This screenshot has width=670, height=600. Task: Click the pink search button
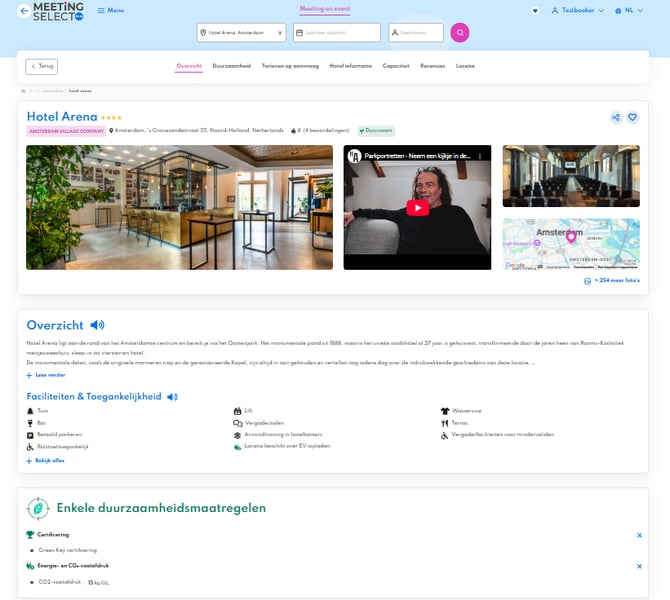[x=459, y=33]
